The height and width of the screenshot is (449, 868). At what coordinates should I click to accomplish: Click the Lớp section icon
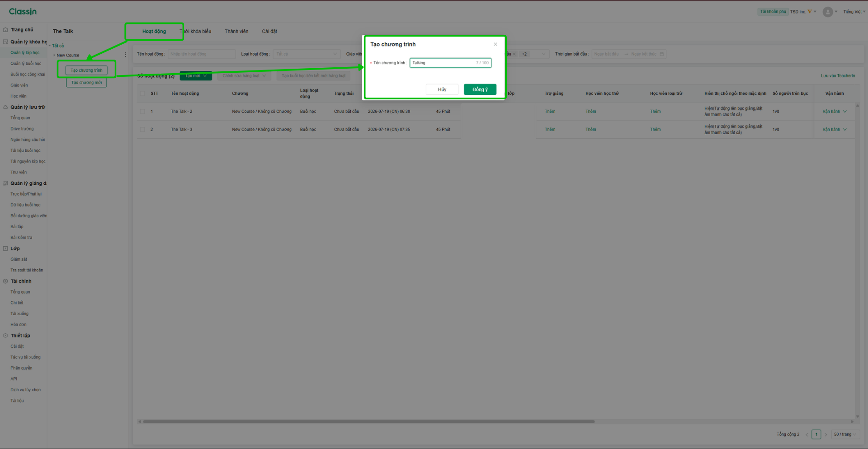(5, 248)
